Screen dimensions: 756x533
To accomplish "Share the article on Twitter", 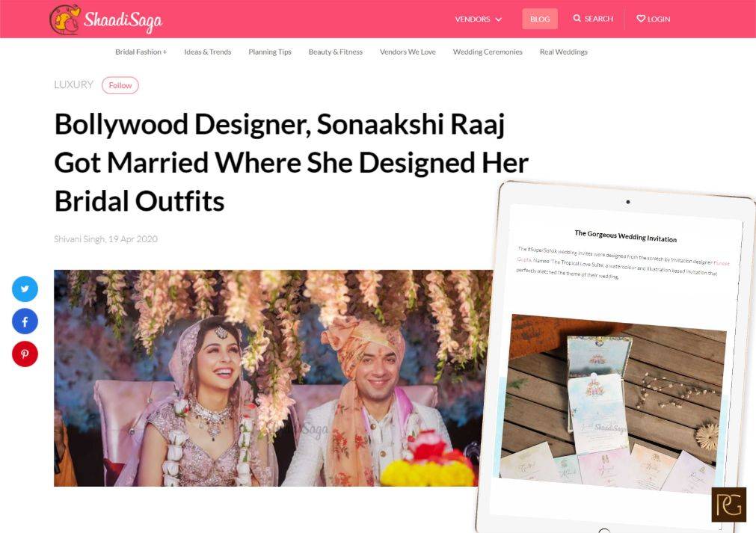I will pos(25,289).
